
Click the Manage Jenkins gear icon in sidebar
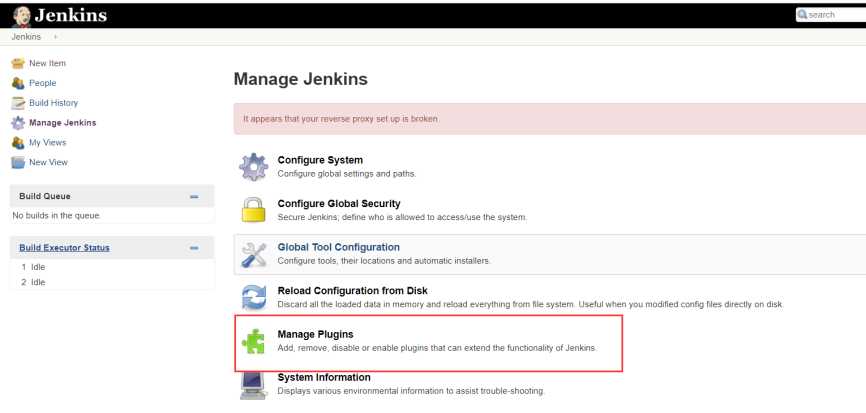tap(18, 123)
